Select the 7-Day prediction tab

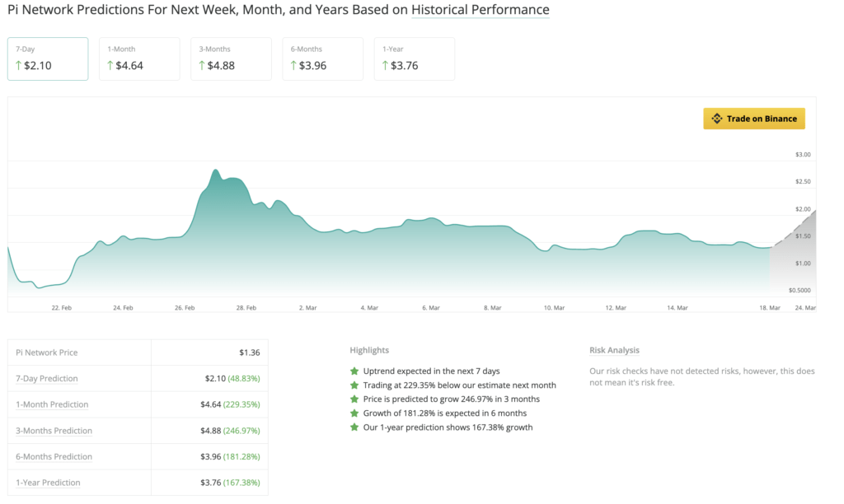[48, 58]
